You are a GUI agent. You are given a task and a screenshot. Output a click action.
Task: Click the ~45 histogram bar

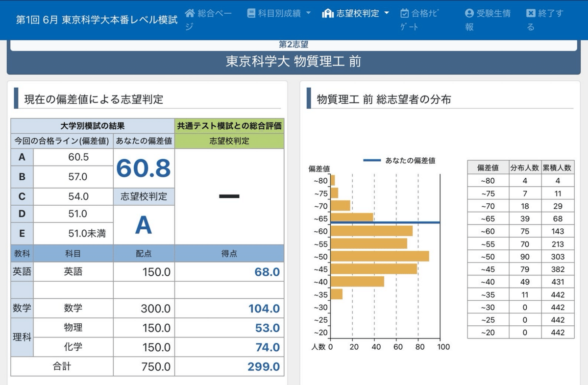[x=374, y=269]
